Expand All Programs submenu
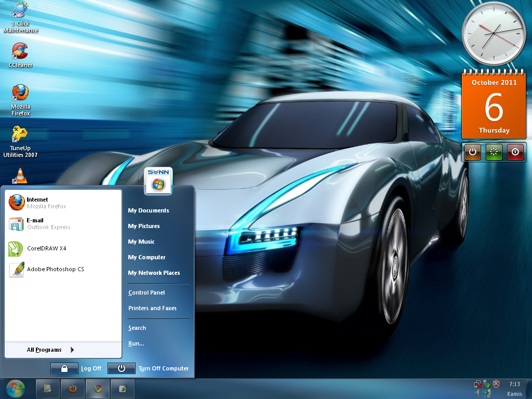 pyautogui.click(x=63, y=350)
